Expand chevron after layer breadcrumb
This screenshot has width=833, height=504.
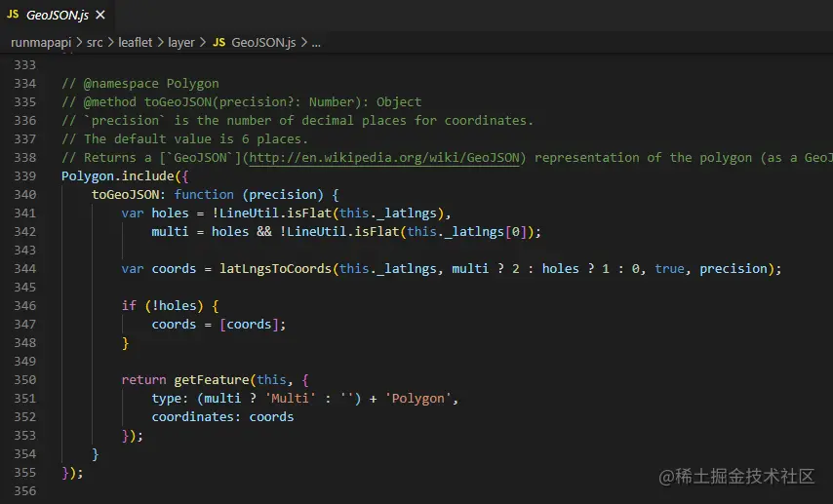click(x=203, y=43)
